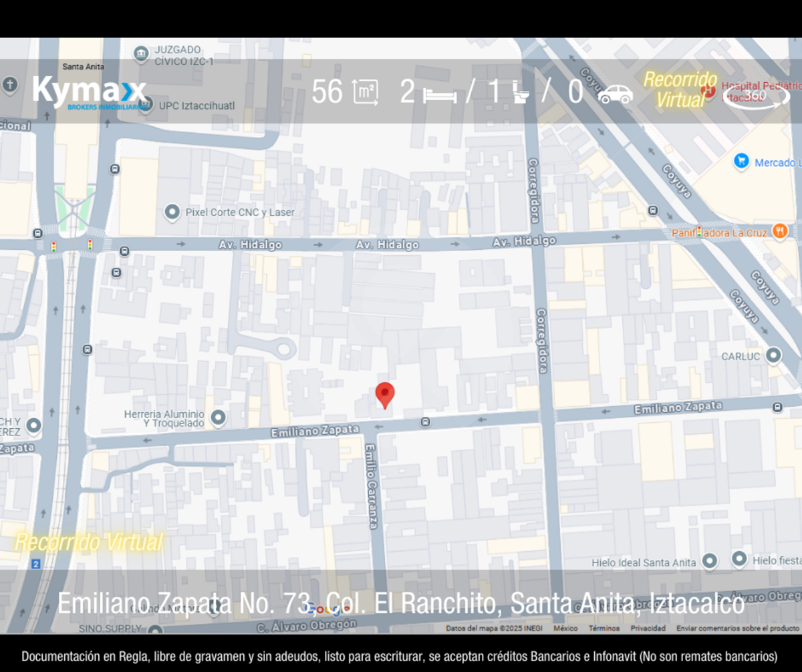This screenshot has width=802, height=672.
Task: Click the Recorrido Virtual label at top right
Action: pyautogui.click(x=680, y=90)
